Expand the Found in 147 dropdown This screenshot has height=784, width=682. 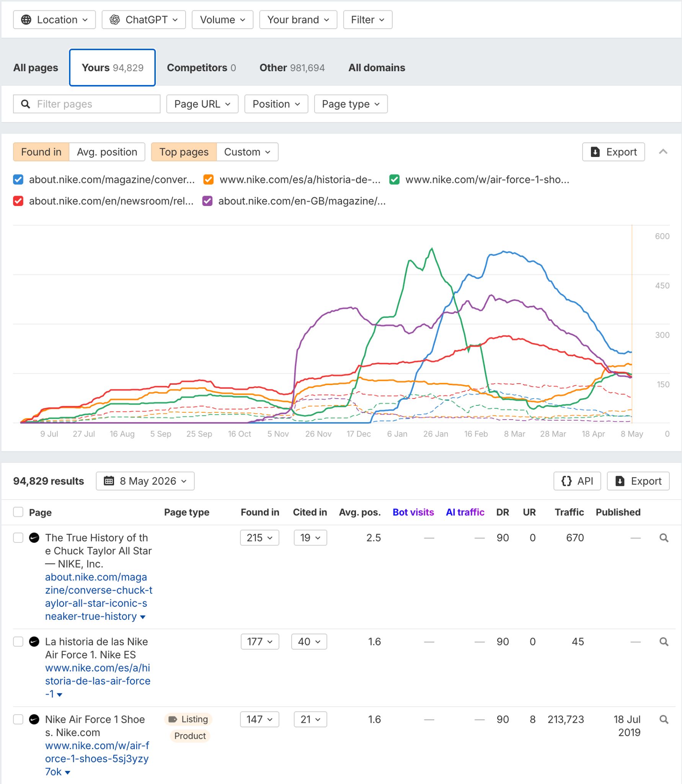point(259,719)
